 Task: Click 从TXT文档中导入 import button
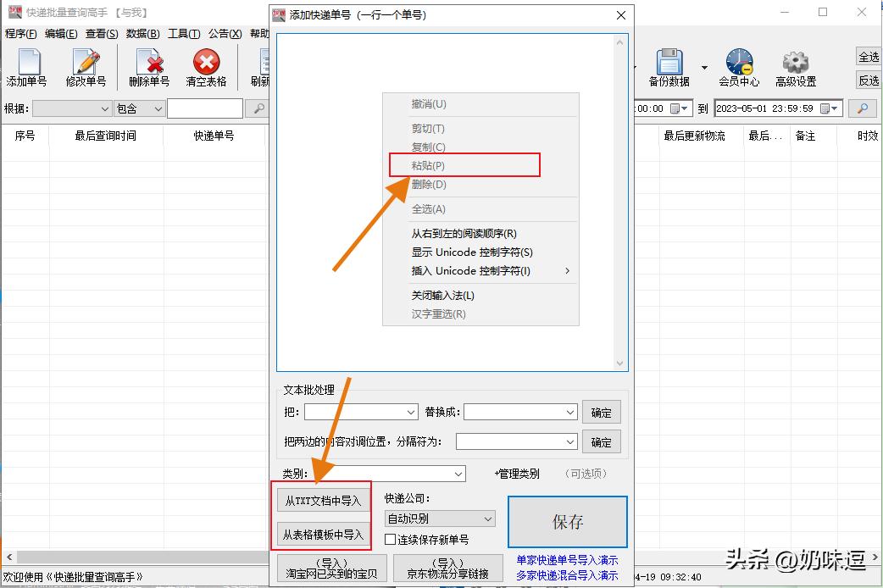point(322,501)
